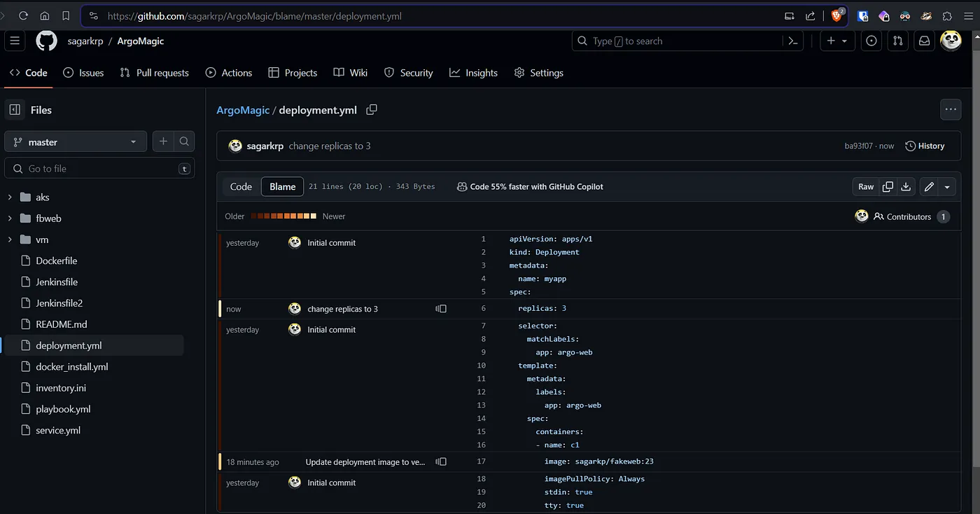The image size is (980, 514).
Task: View blame prior to replicas change
Action: (441, 309)
